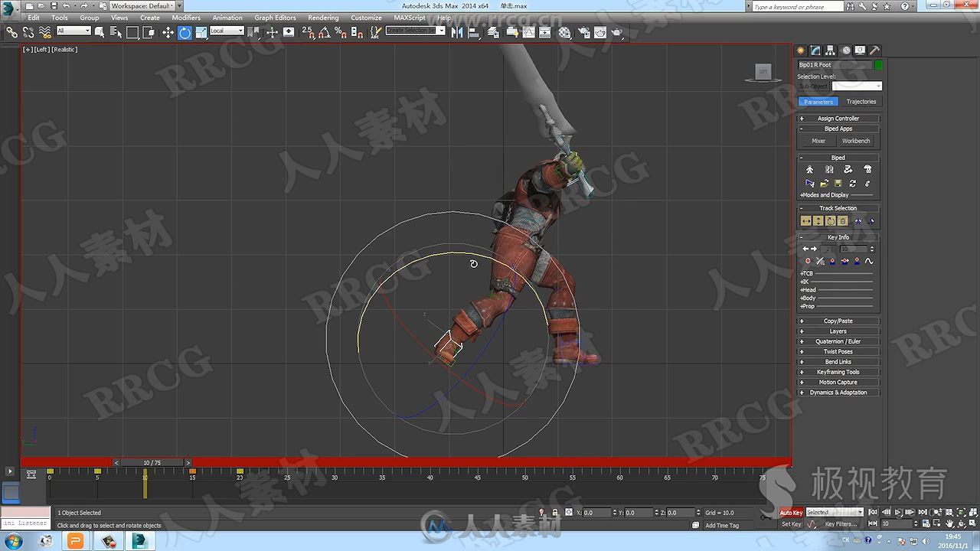Click the Align tool icon
The width and height of the screenshot is (980, 551).
pos(473,32)
